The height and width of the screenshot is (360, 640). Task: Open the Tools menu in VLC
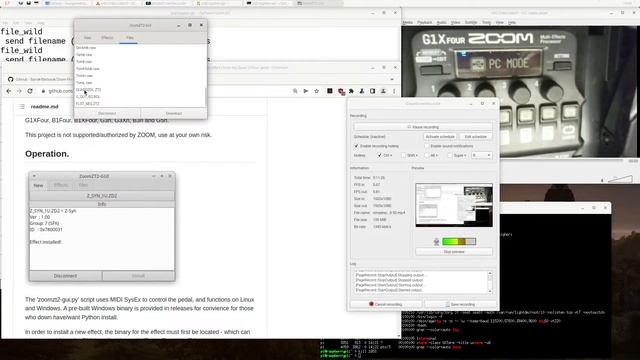coord(487,22)
